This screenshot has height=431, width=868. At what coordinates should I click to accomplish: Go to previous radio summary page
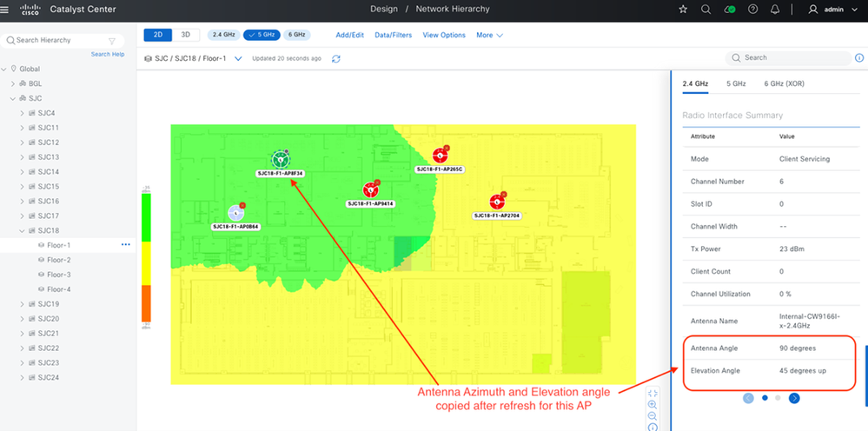(748, 398)
